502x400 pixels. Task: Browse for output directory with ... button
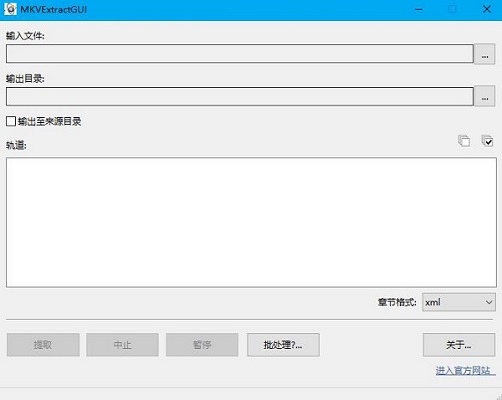pos(485,96)
